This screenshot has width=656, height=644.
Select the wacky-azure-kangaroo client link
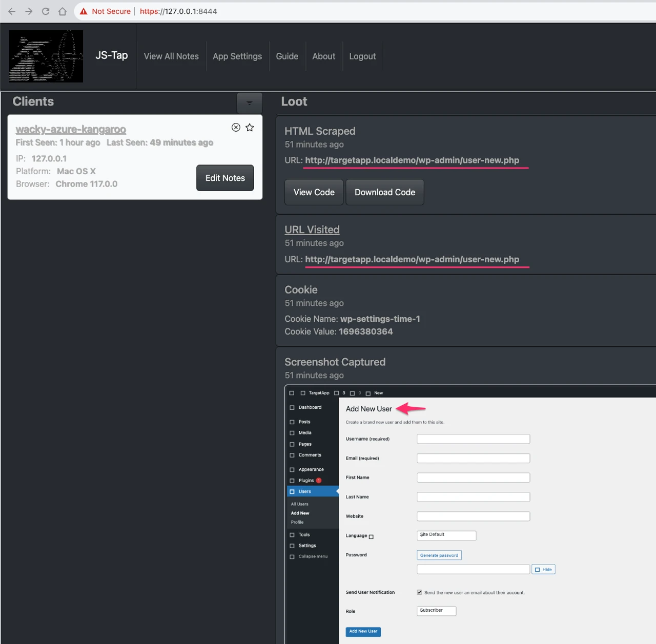[x=71, y=130]
